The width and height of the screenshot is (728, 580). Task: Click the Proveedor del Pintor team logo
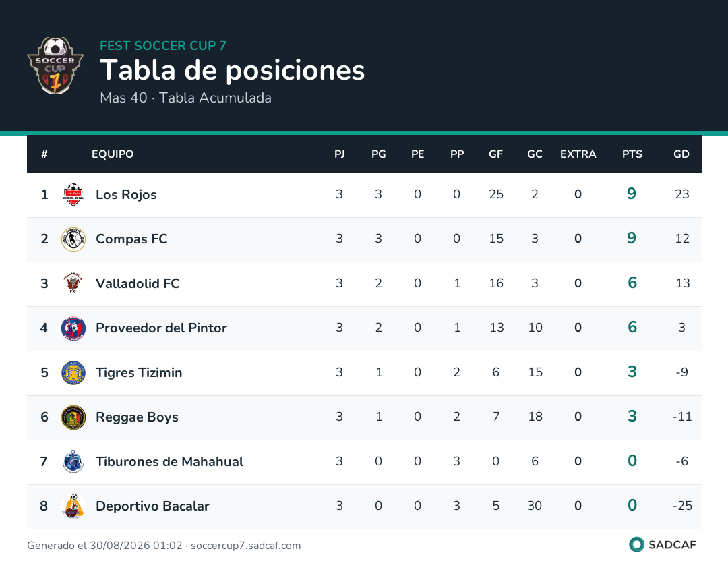click(x=73, y=328)
